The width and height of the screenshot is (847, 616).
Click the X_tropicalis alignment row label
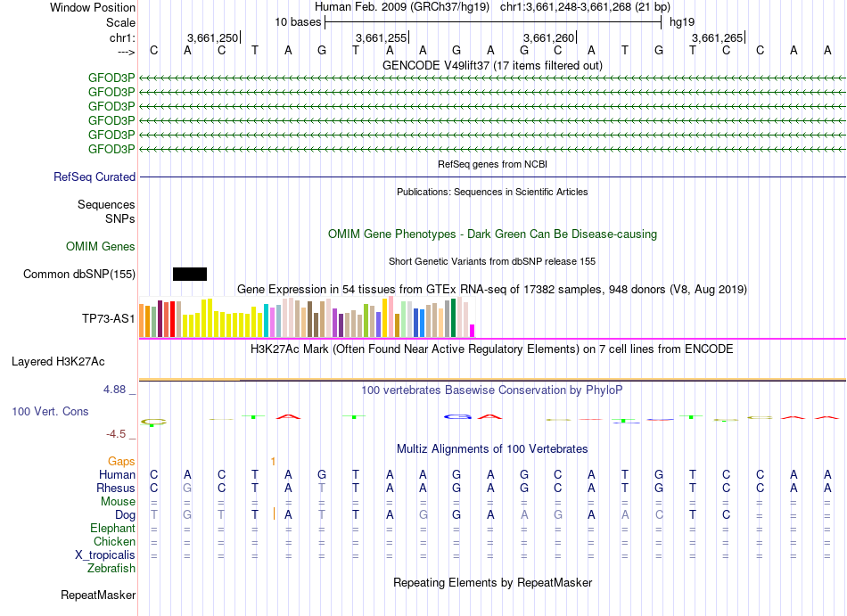(105, 555)
